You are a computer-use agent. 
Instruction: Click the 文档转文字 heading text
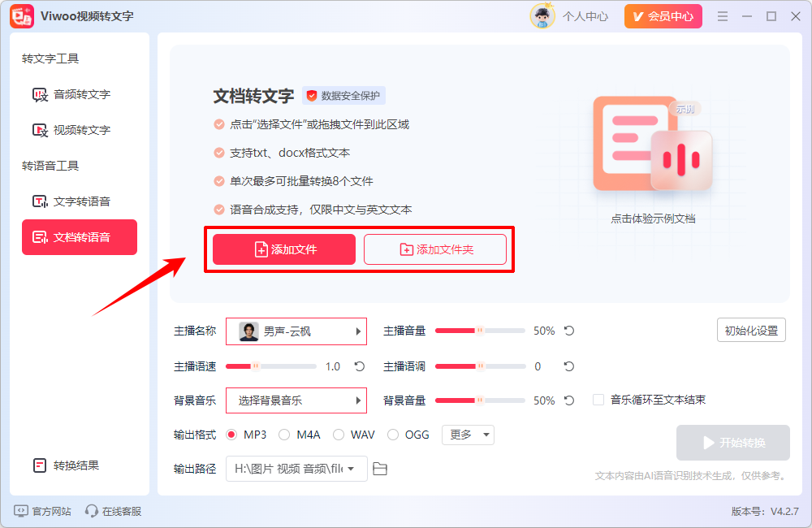pos(253,96)
